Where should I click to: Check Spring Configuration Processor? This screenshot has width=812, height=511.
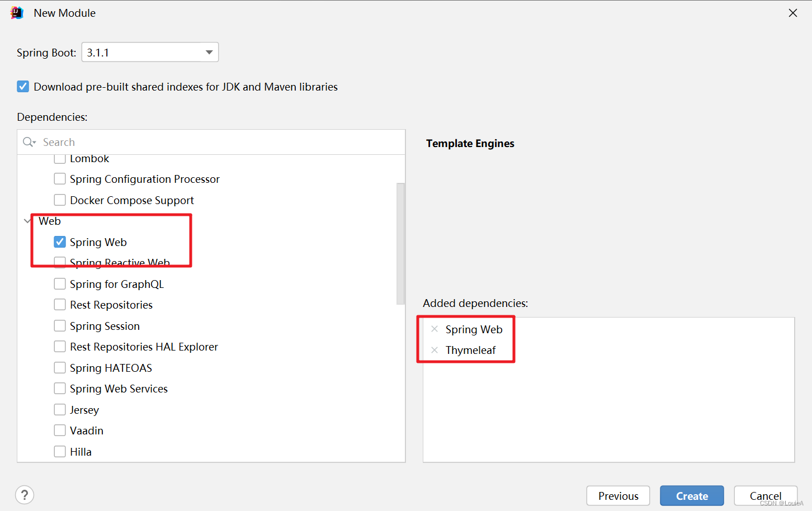click(60, 179)
